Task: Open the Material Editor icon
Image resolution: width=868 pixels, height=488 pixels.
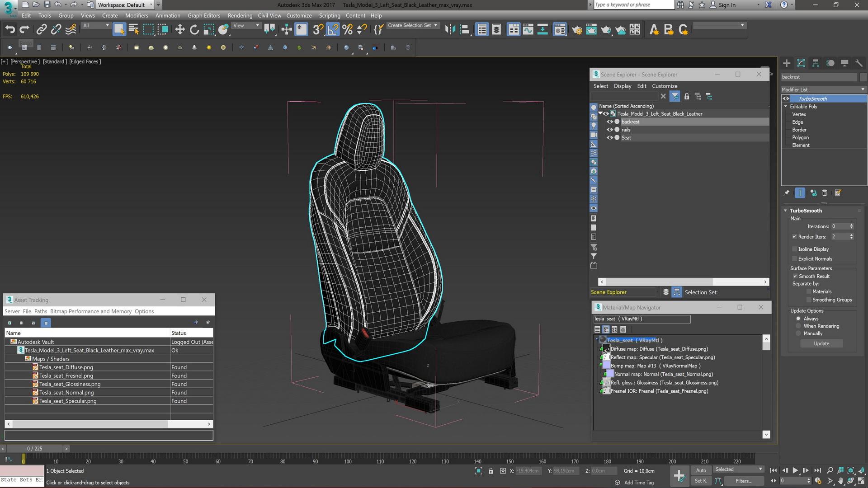Action: 560,30
